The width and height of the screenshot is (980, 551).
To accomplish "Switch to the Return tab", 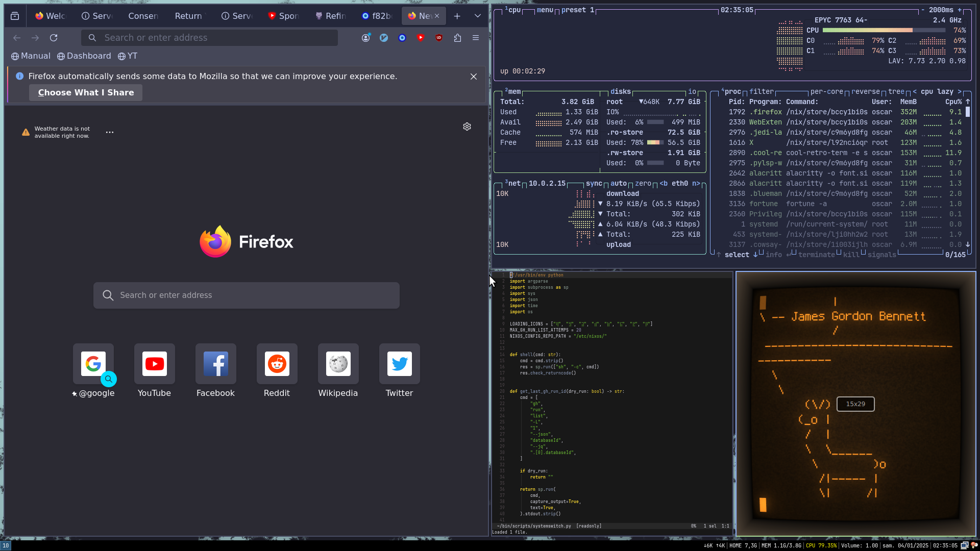I will (x=189, y=16).
